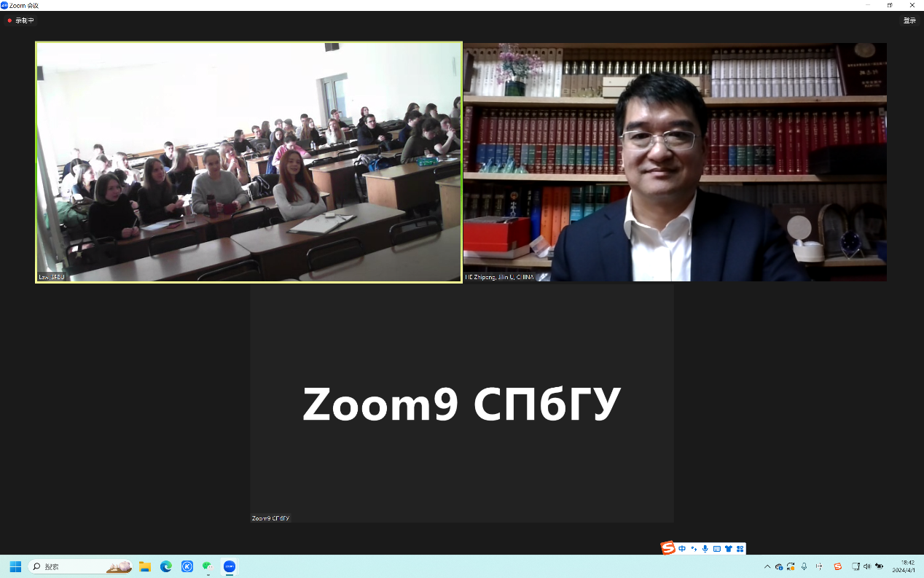Open the blue K app on taskbar

tap(187, 566)
